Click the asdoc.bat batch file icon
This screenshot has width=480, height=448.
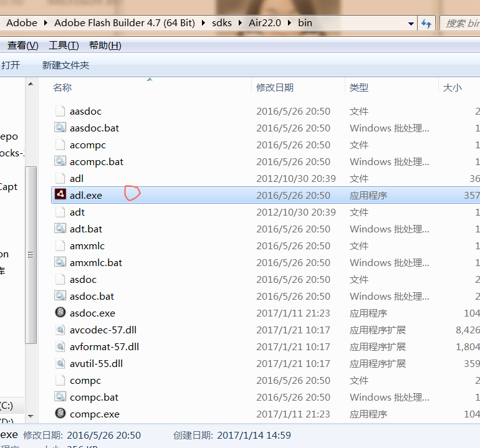point(60,296)
